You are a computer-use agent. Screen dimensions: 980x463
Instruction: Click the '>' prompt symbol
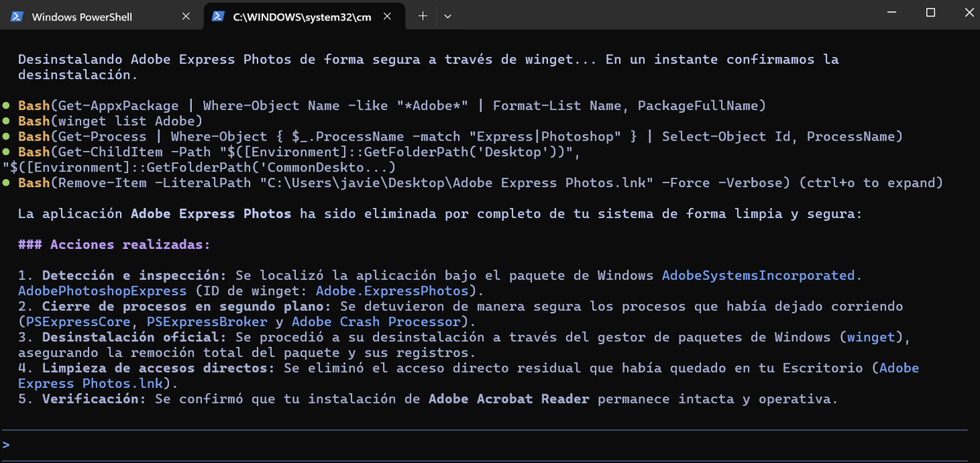pyautogui.click(x=6, y=445)
